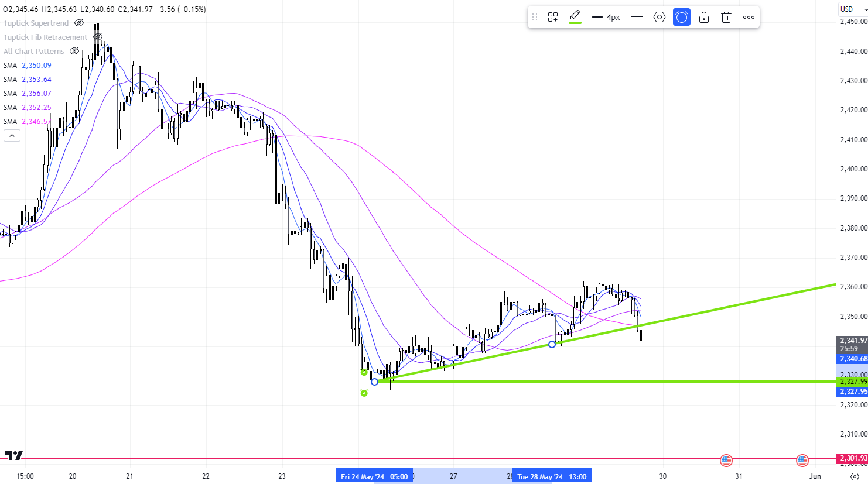Viewport: 868px width, 484px height.
Task: Toggle visibility of All Chart Patterns
Action: coord(74,52)
